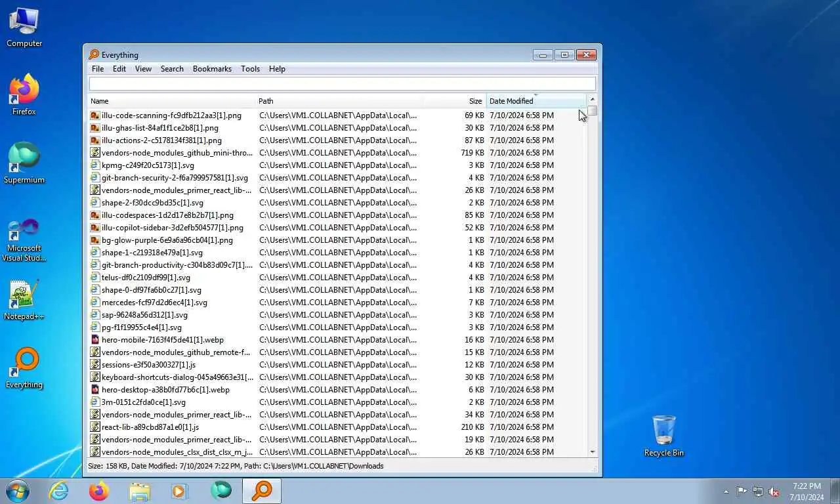Open the Everything desktop shortcut
840x504 pixels.
point(24,368)
